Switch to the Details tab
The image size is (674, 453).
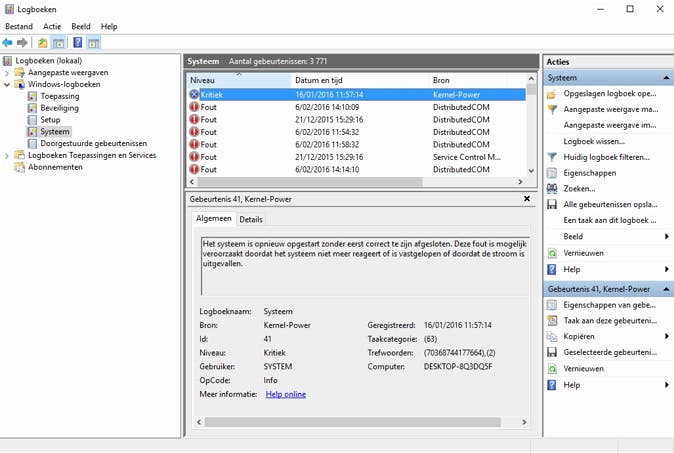(x=251, y=219)
